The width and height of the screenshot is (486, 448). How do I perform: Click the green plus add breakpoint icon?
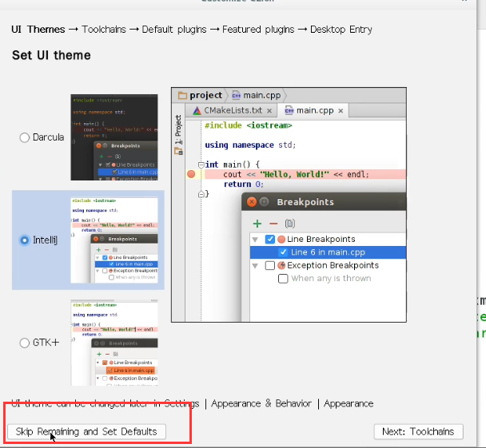(257, 224)
